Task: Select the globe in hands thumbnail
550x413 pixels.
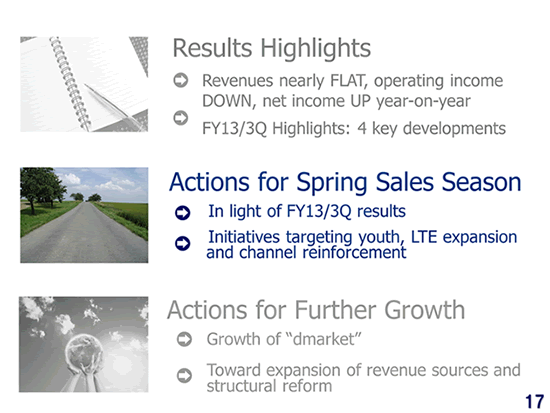Action: point(83,344)
